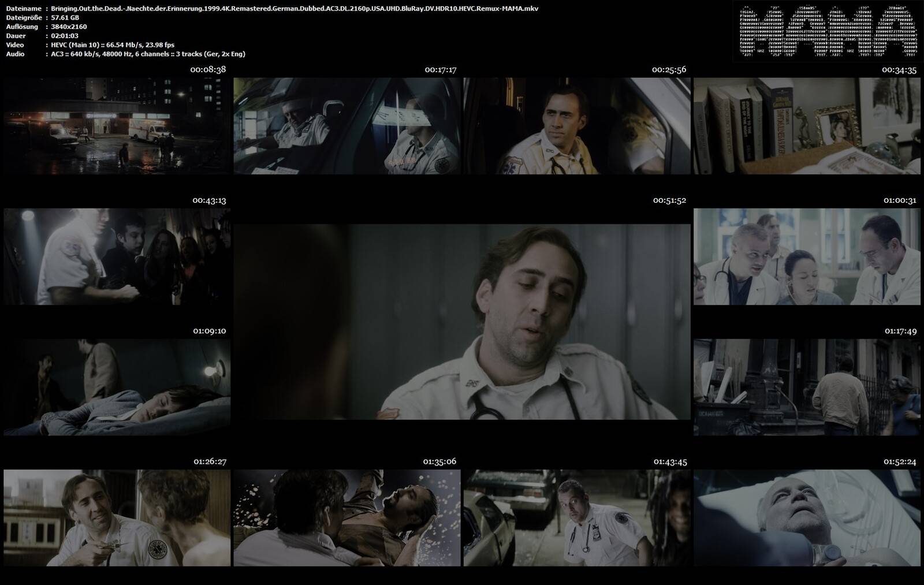Click the timestamp text 01:43:45
Image resolution: width=924 pixels, height=585 pixels.
[x=670, y=462]
